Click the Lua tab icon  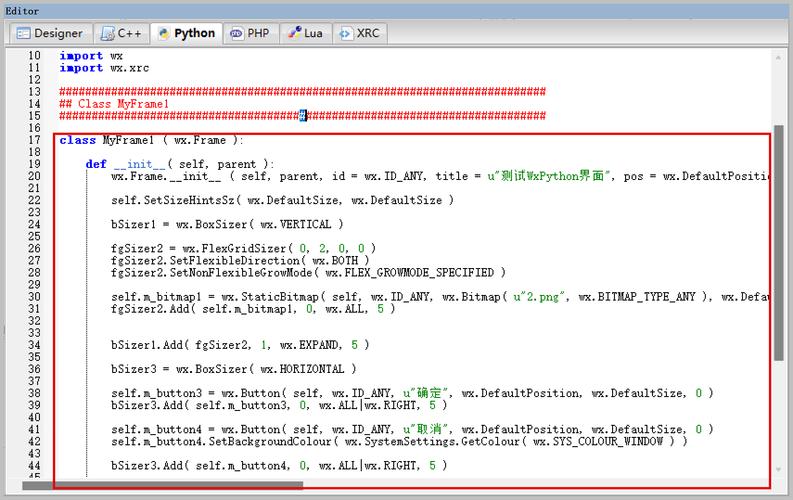293,33
